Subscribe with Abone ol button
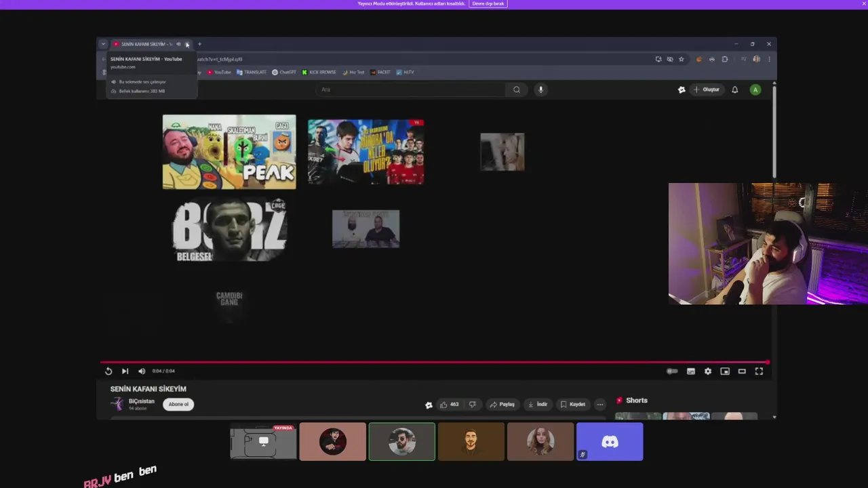 coord(178,404)
